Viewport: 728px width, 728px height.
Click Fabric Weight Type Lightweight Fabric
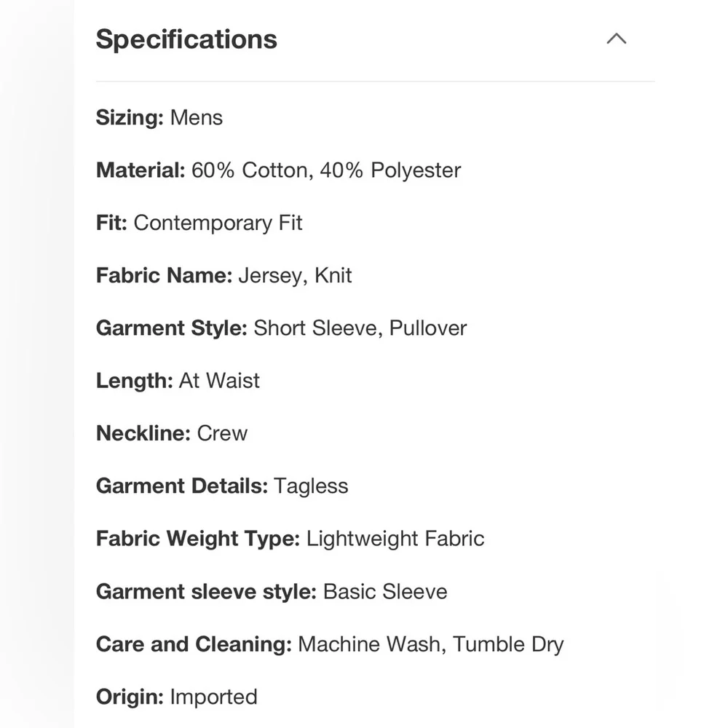(290, 539)
